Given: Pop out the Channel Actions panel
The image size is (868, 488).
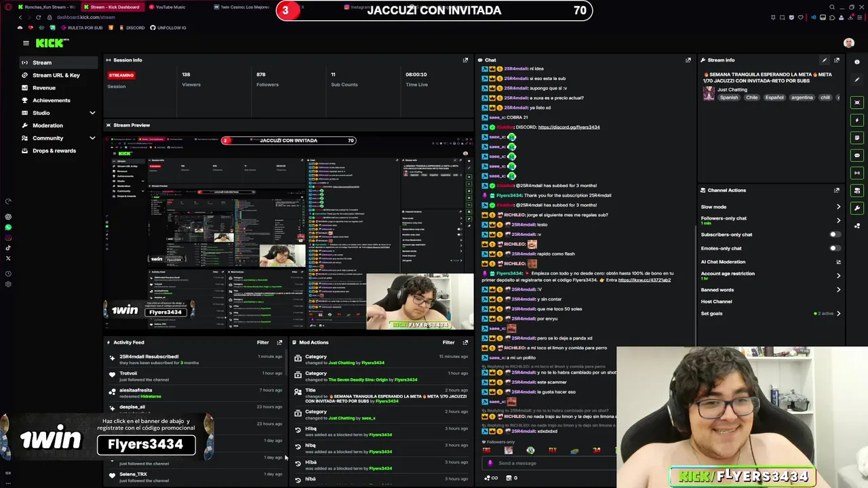Looking at the screenshot, I should (837, 190).
